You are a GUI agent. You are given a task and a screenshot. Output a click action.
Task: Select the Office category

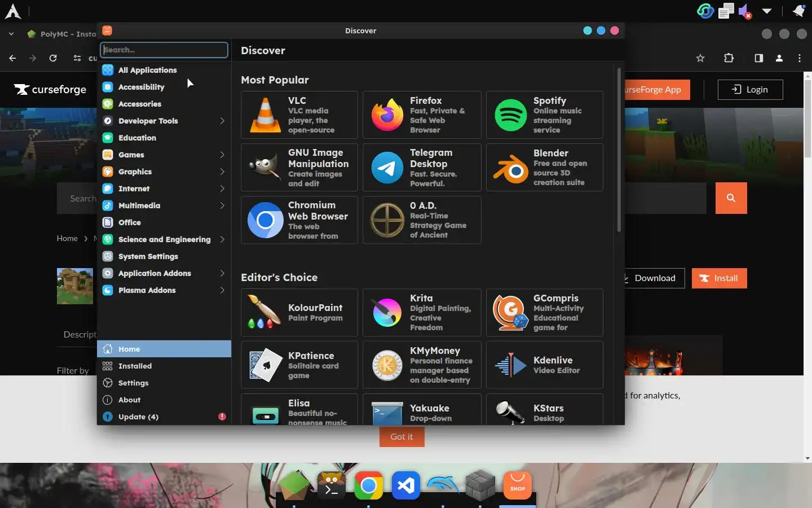point(164,222)
